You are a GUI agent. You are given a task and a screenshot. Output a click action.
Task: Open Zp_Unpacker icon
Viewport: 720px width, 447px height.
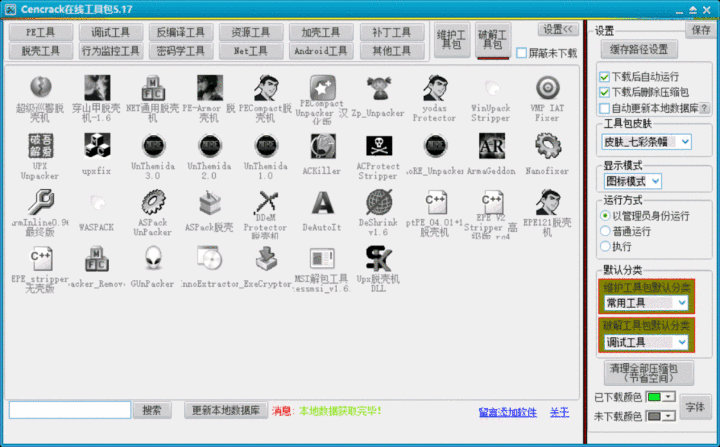pos(378,88)
